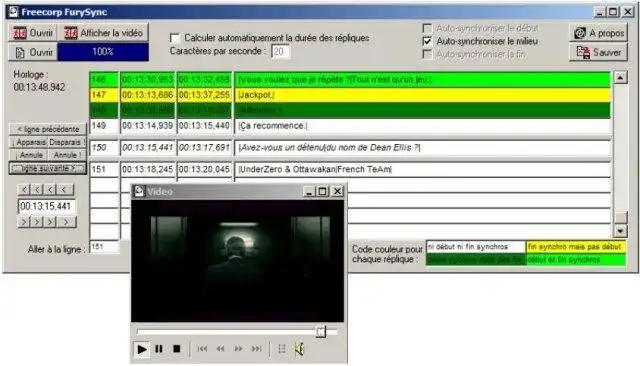Click the frame-step icon beside the speaker
Screen dimensions: 640x366
[282, 349]
